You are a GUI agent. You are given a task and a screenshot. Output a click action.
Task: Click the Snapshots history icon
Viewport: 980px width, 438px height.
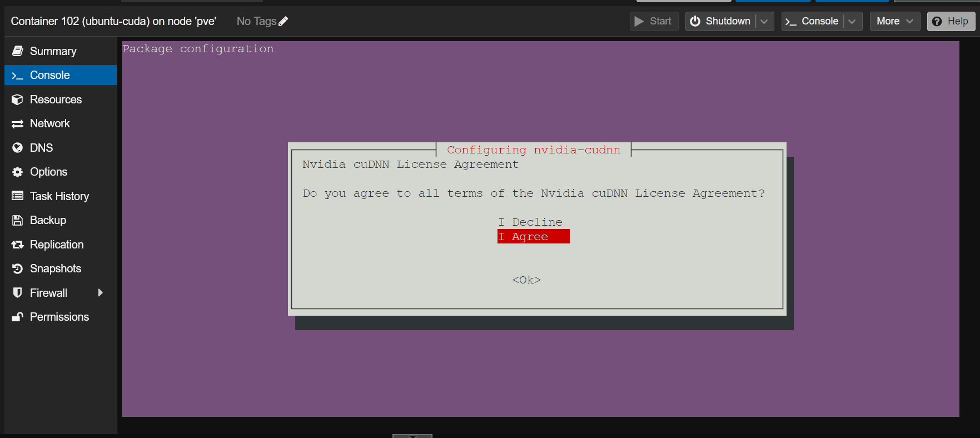pos(18,268)
